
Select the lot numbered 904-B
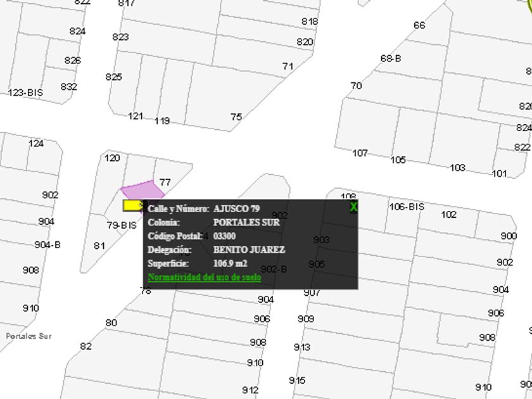pyautogui.click(x=47, y=244)
